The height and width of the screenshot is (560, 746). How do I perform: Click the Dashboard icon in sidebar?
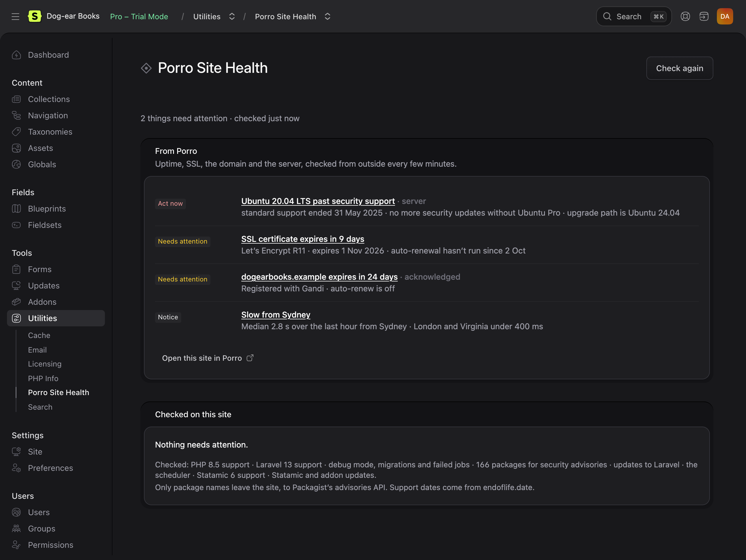16,55
